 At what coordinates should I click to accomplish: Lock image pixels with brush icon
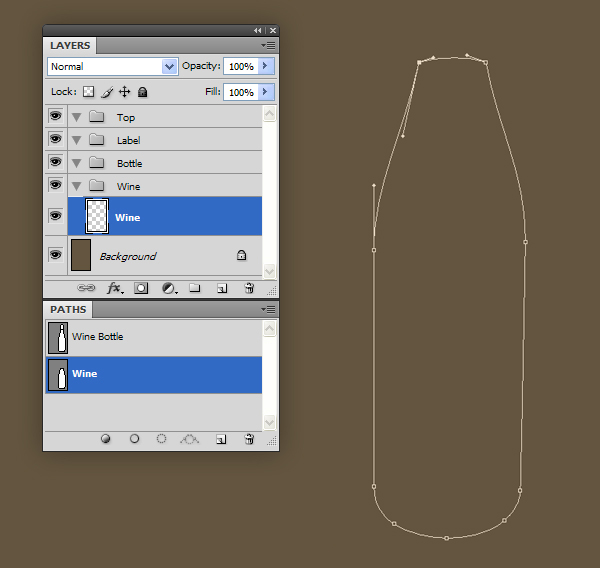tap(108, 92)
